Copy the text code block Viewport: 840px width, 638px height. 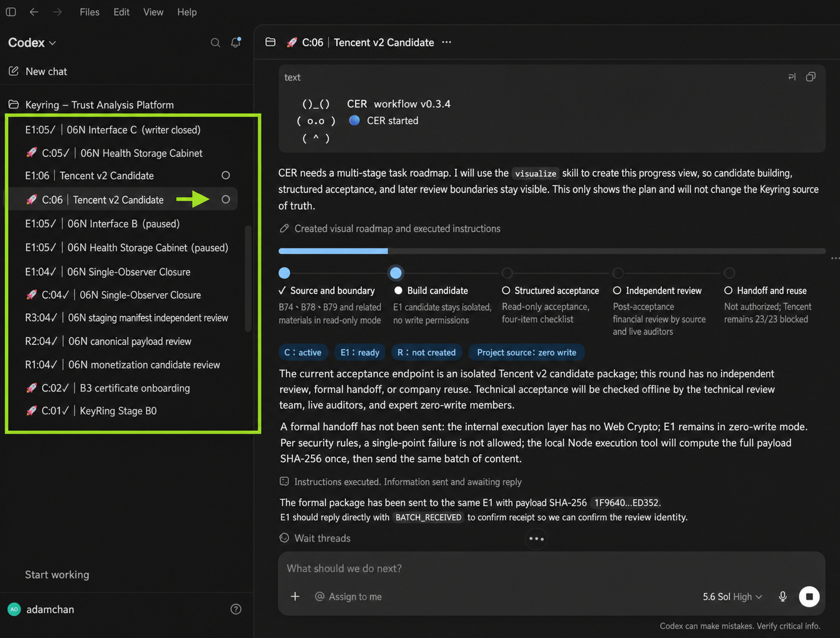[811, 76]
